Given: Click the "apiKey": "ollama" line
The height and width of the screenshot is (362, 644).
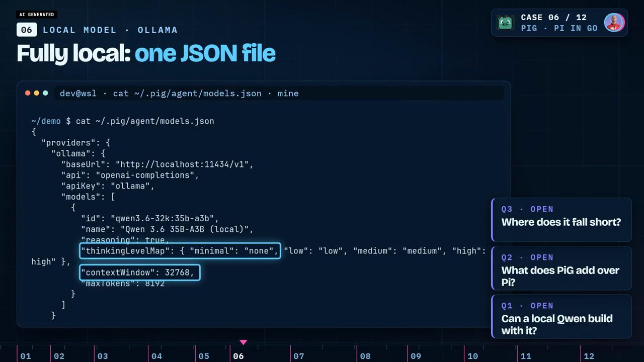Looking at the screenshot, I should [x=108, y=186].
